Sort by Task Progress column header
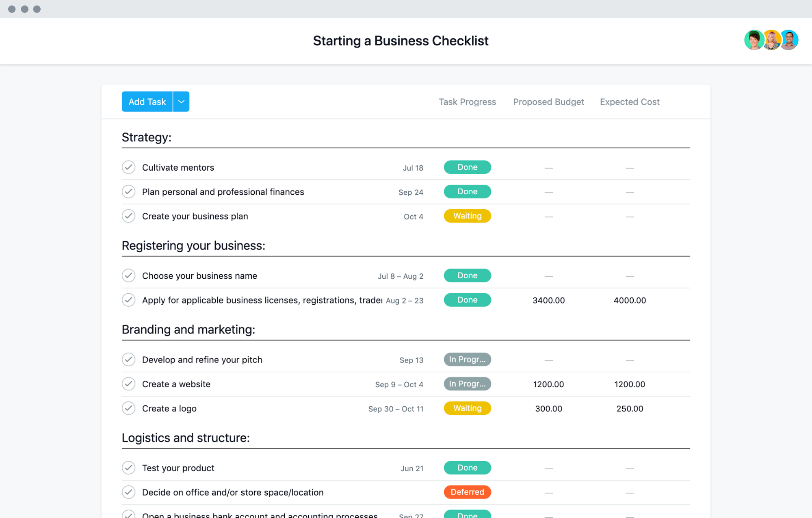This screenshot has height=518, width=812. [x=467, y=102]
